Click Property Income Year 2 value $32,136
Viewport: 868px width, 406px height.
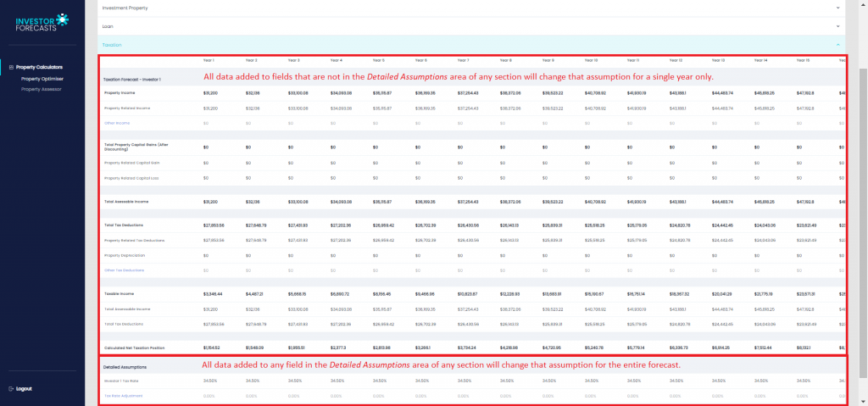(x=253, y=92)
